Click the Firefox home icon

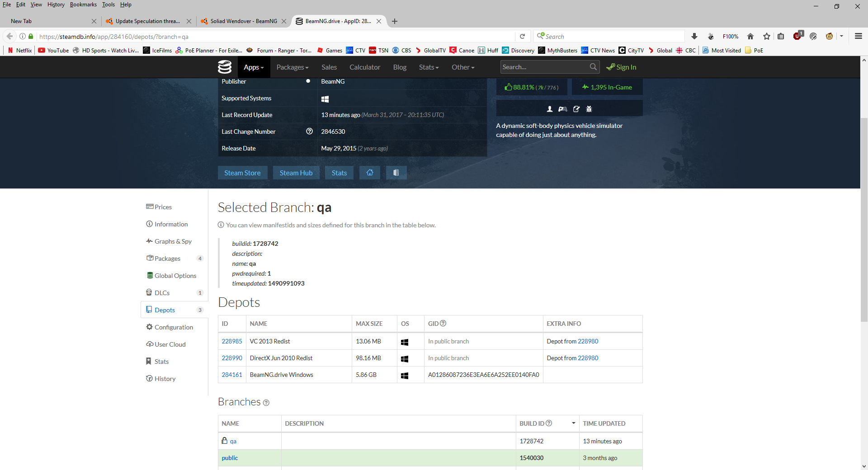coord(750,36)
